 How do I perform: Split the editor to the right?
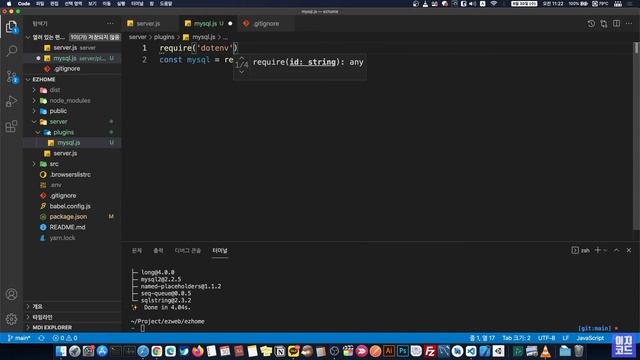pyautogui.click(x=616, y=24)
